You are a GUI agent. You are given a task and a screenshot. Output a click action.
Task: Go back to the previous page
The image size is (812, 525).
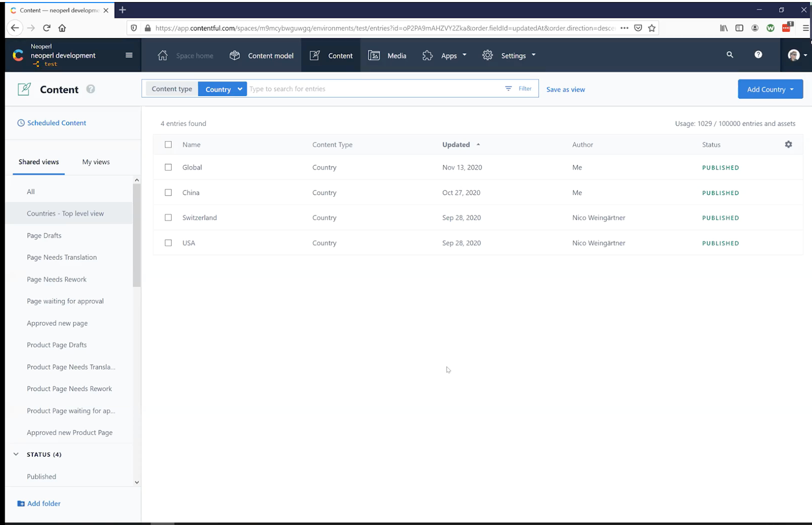pyautogui.click(x=15, y=28)
